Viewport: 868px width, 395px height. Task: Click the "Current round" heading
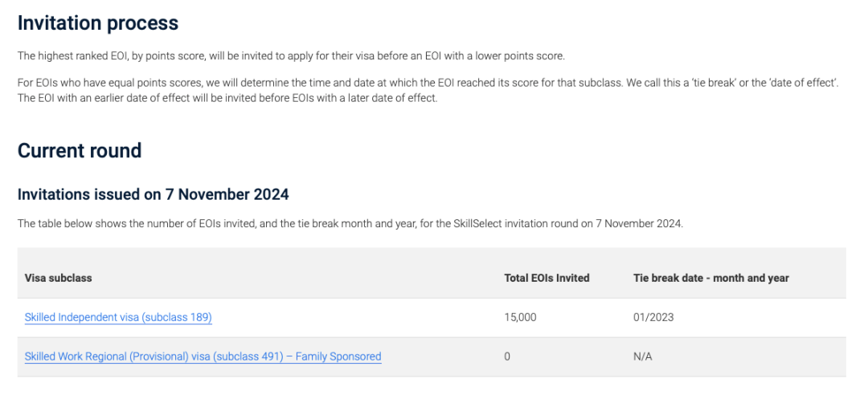(x=80, y=150)
